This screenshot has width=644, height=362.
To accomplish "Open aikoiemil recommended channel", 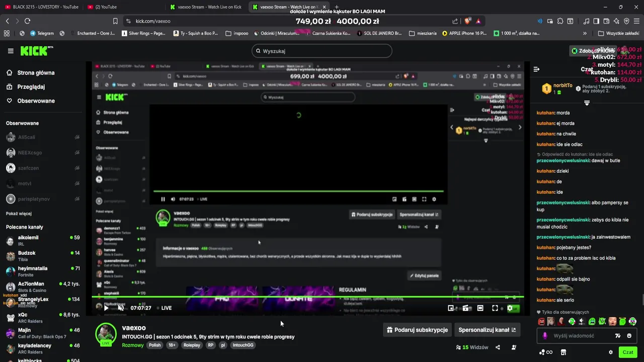I will pos(43,240).
